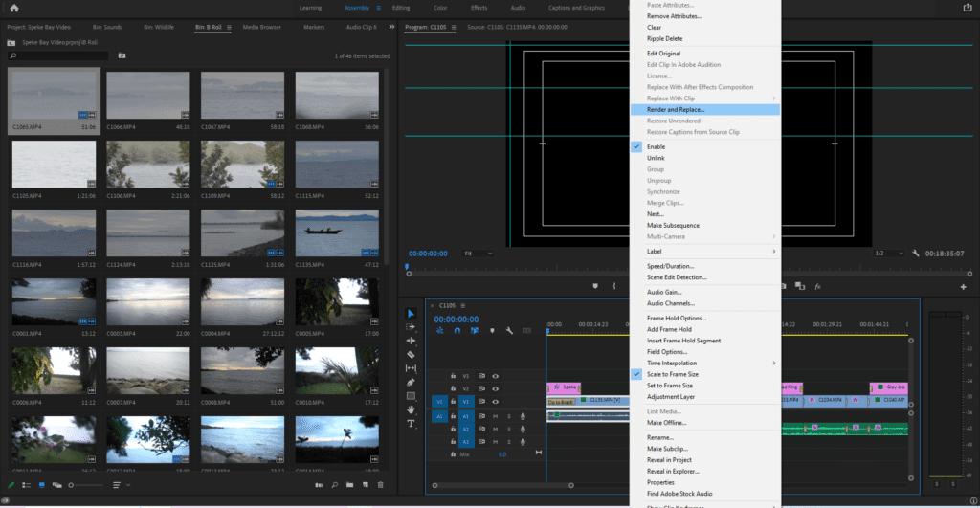Choose Render and Replace from menu

click(705, 109)
